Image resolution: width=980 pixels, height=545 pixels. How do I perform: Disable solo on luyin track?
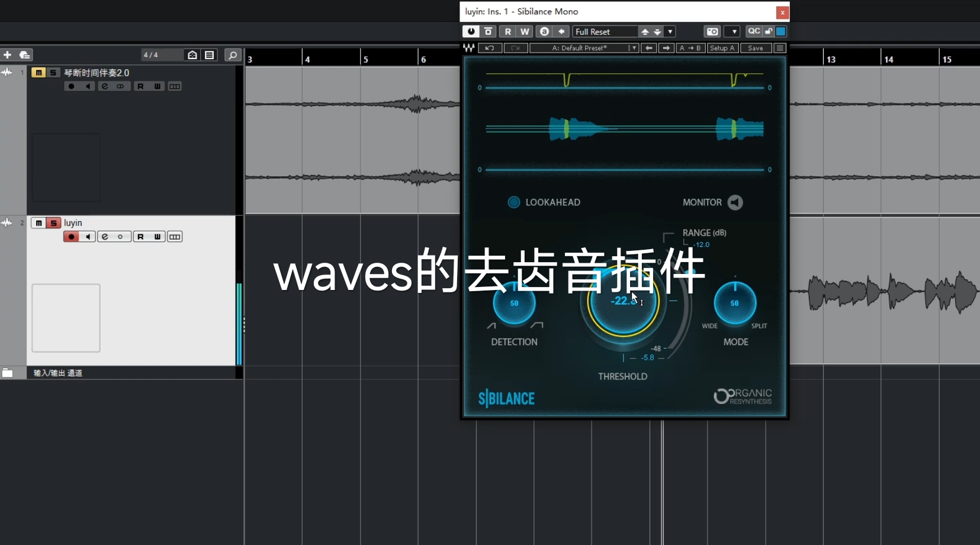53,222
